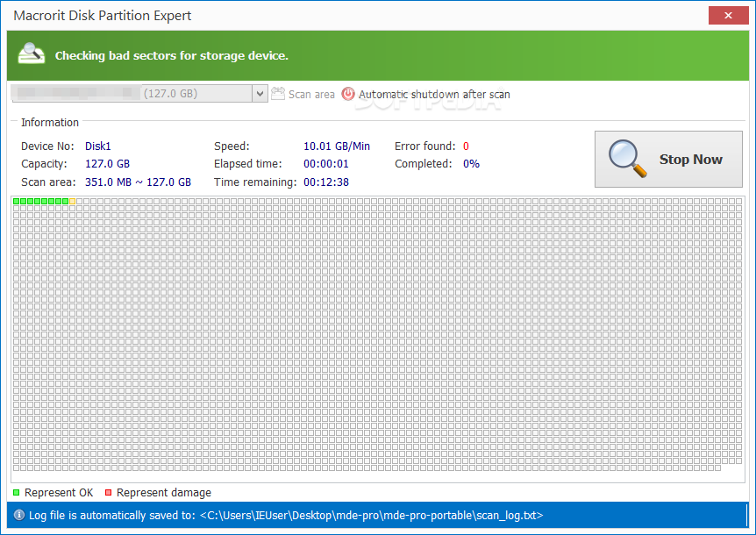Viewport: 756px width, 535px height.
Task: Toggle Automatic shutdown after scan
Action: click(434, 95)
